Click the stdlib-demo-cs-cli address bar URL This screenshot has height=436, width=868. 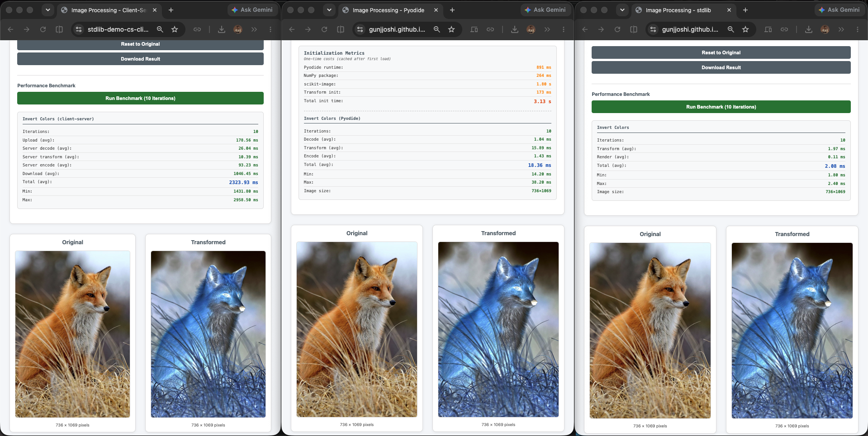[118, 29]
